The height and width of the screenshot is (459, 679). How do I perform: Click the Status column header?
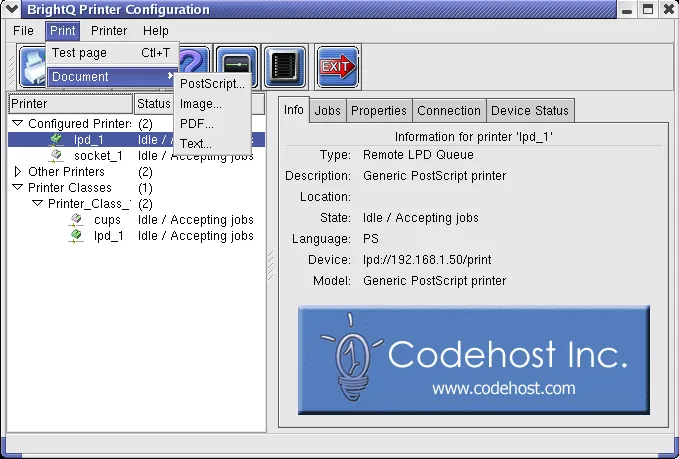point(154,104)
